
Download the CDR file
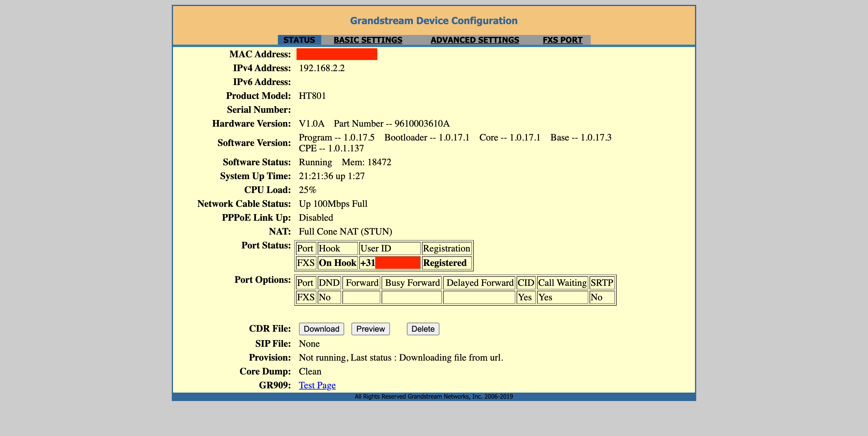321,329
